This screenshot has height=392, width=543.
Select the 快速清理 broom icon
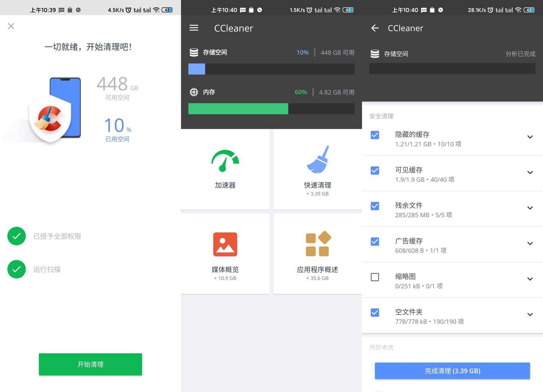(317, 160)
